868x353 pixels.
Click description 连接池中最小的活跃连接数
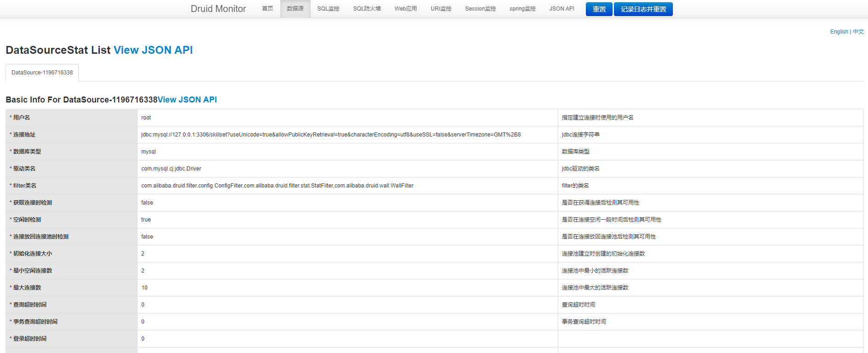coord(595,271)
